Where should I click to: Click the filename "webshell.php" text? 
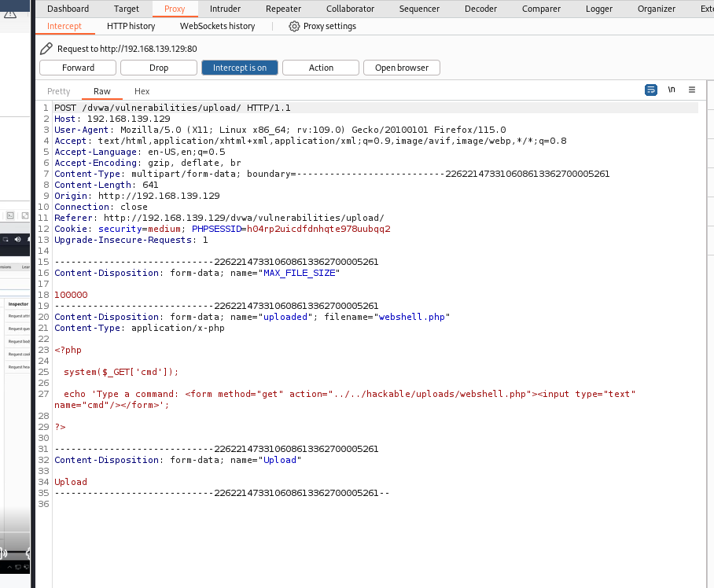click(x=411, y=317)
